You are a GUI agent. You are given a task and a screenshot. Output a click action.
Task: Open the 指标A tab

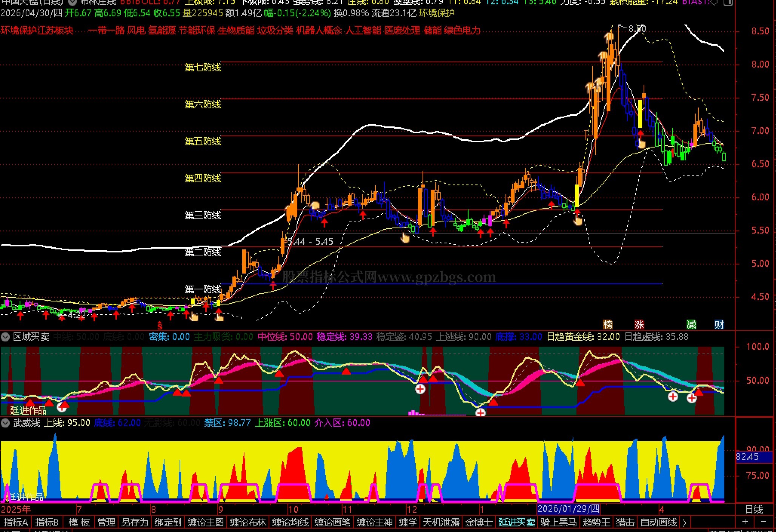tap(16, 522)
